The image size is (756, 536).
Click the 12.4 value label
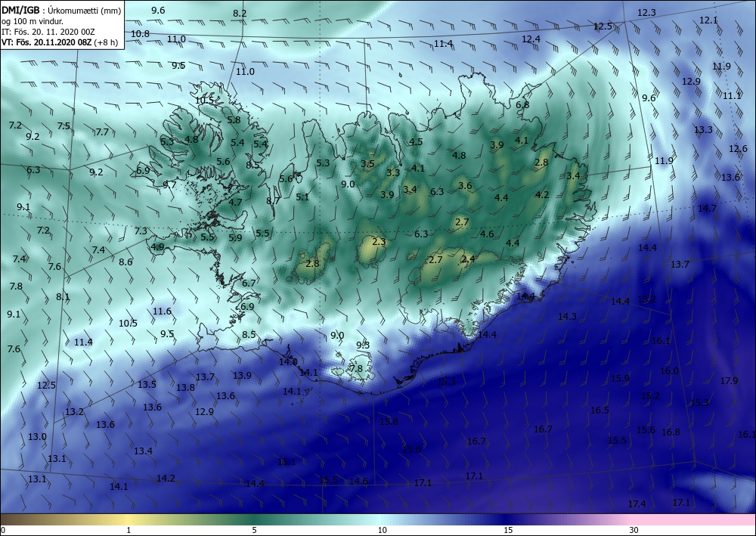pos(531,39)
